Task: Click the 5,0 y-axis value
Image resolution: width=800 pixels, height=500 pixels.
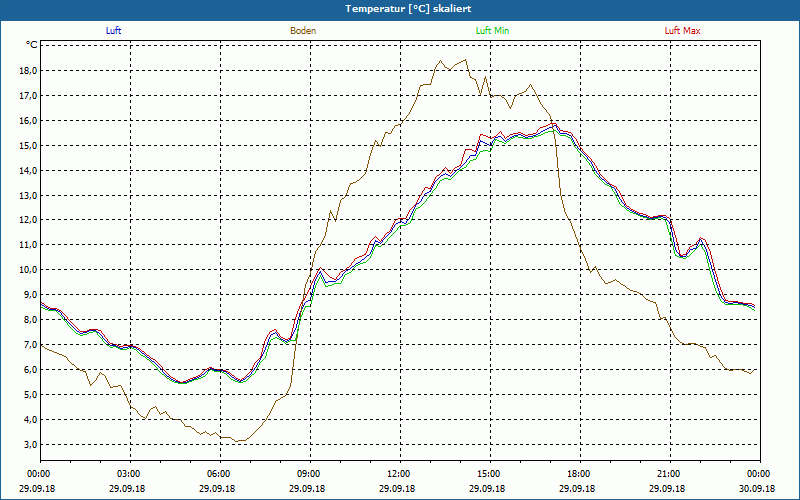Action: (x=31, y=395)
